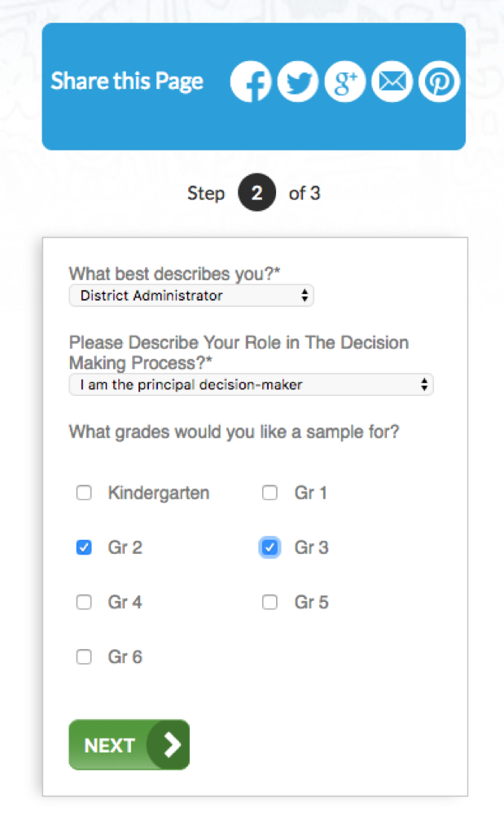
Task: Click the Google Plus share icon
Action: pyautogui.click(x=345, y=82)
